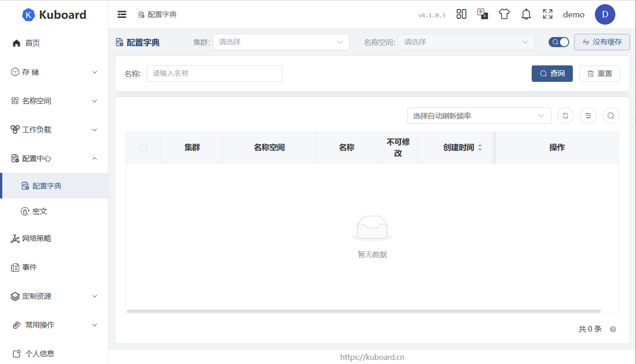636x364 pixels.
Task: Open the 名称空间 select dropdown
Action: point(466,42)
